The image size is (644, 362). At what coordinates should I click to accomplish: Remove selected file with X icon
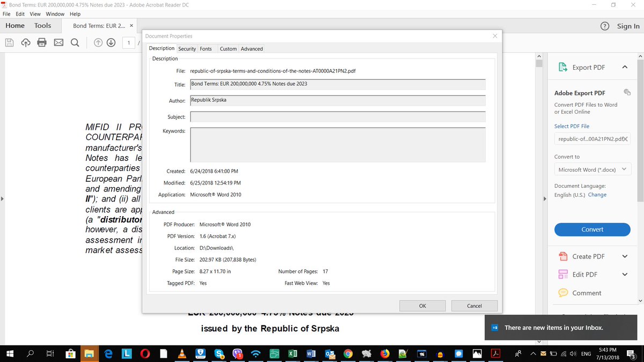625,139
